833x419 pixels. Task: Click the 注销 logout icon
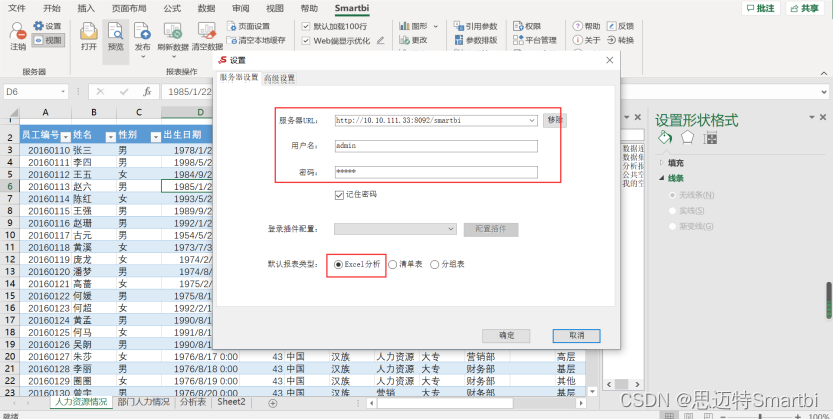pyautogui.click(x=18, y=31)
